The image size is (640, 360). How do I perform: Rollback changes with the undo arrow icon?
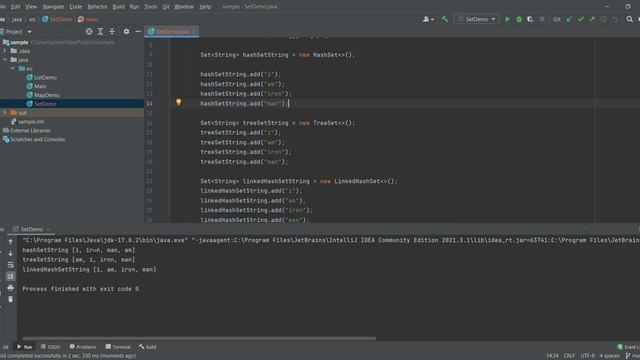click(615, 19)
